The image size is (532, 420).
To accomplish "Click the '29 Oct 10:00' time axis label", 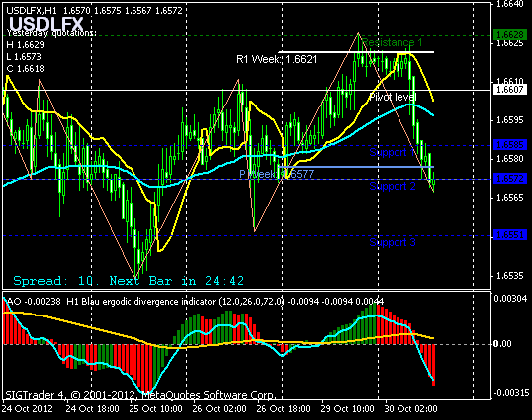I will tap(347, 408).
